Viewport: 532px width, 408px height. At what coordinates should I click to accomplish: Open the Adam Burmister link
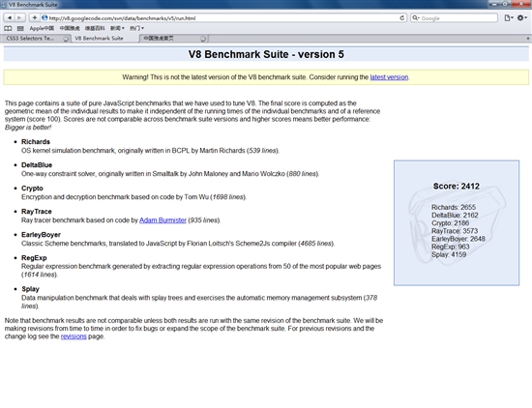pyautogui.click(x=163, y=220)
